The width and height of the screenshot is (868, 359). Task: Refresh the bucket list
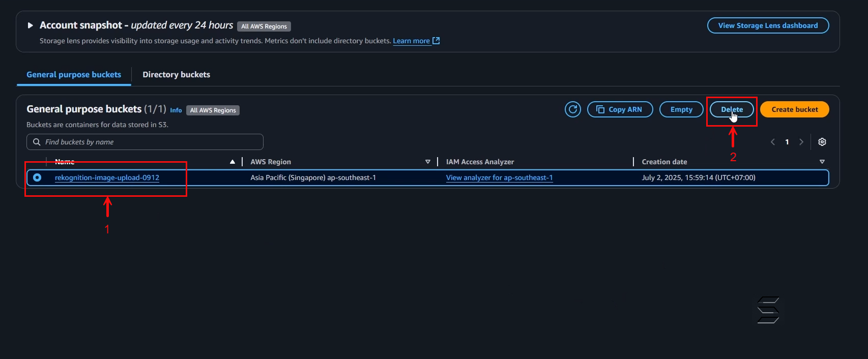click(573, 109)
